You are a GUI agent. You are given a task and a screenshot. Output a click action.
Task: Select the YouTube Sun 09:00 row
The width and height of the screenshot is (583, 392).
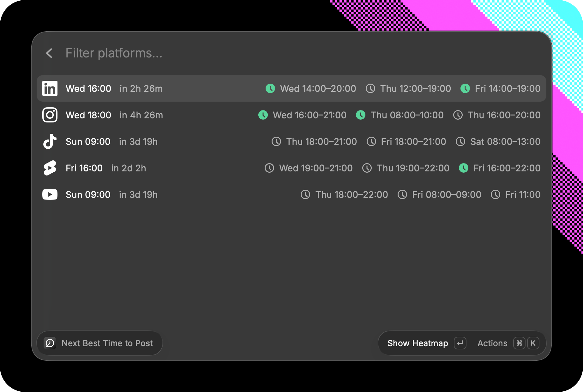click(x=291, y=194)
